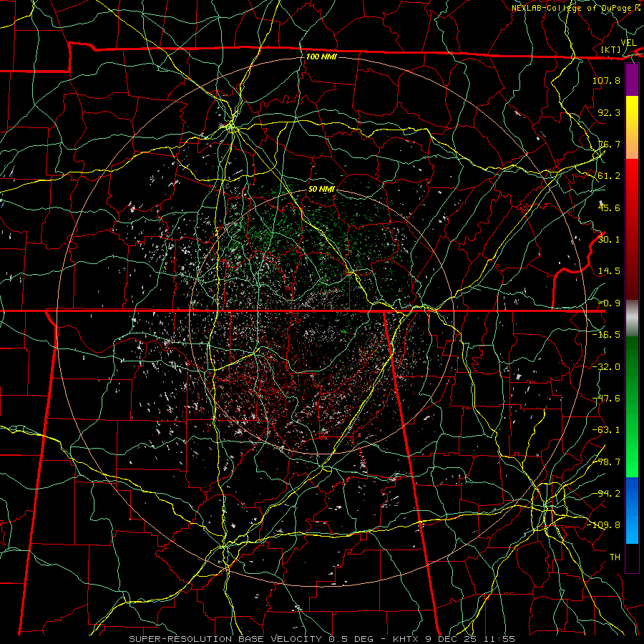The height and width of the screenshot is (644, 644).
Task: Click the -109.8 legend value
Action: [603, 525]
